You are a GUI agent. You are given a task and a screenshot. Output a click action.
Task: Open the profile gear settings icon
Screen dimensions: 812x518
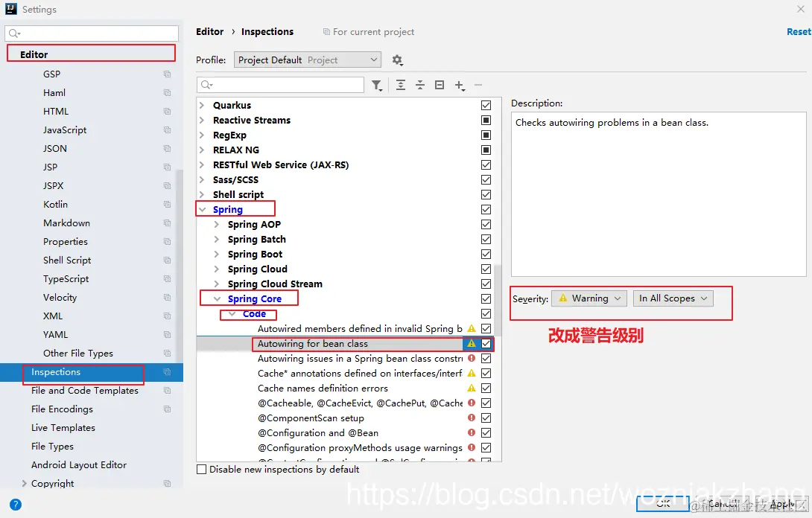pos(397,60)
